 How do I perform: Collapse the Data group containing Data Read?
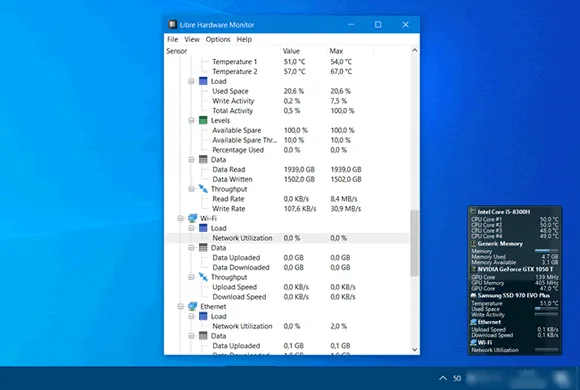[191, 159]
